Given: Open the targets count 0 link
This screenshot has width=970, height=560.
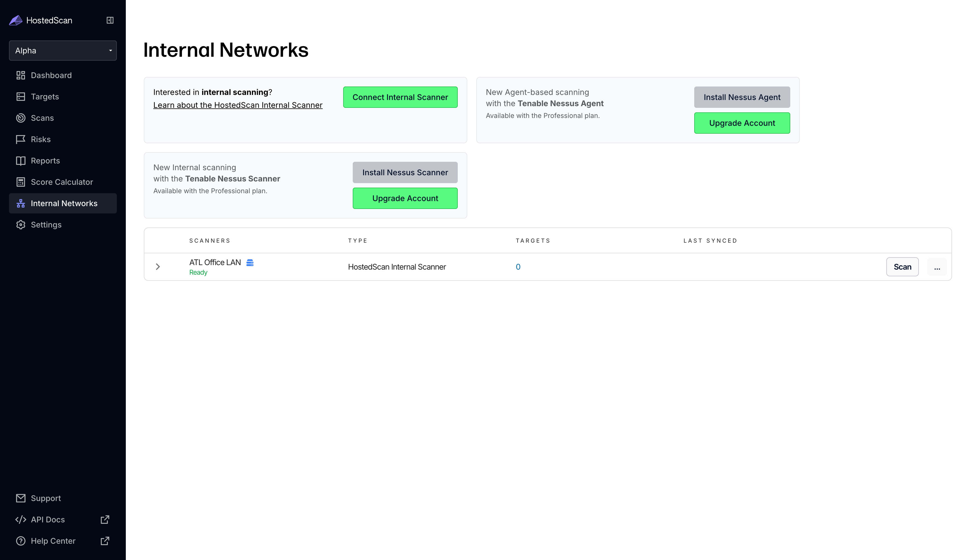Looking at the screenshot, I should click(x=518, y=267).
